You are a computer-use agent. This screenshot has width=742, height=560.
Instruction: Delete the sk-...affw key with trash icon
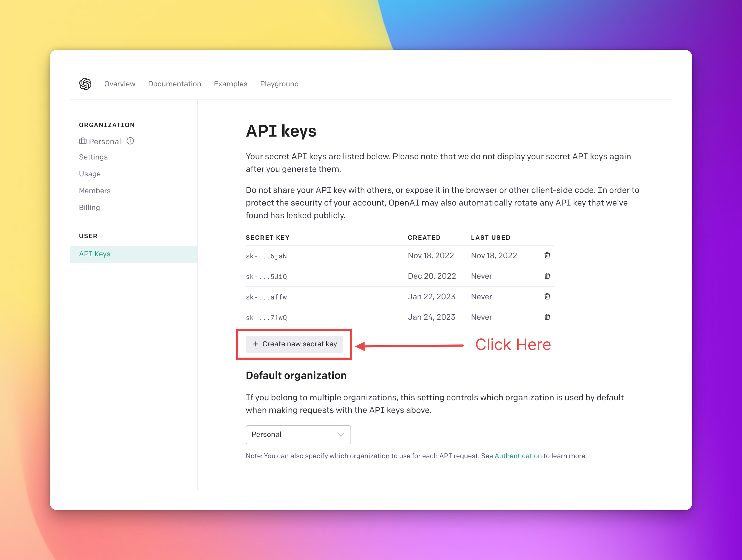547,296
